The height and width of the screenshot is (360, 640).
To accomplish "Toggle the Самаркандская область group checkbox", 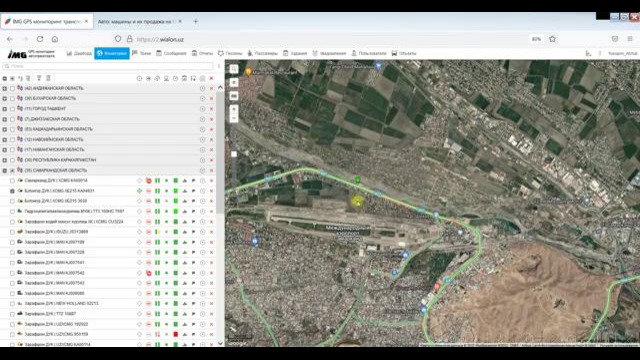I will [x=12, y=170].
